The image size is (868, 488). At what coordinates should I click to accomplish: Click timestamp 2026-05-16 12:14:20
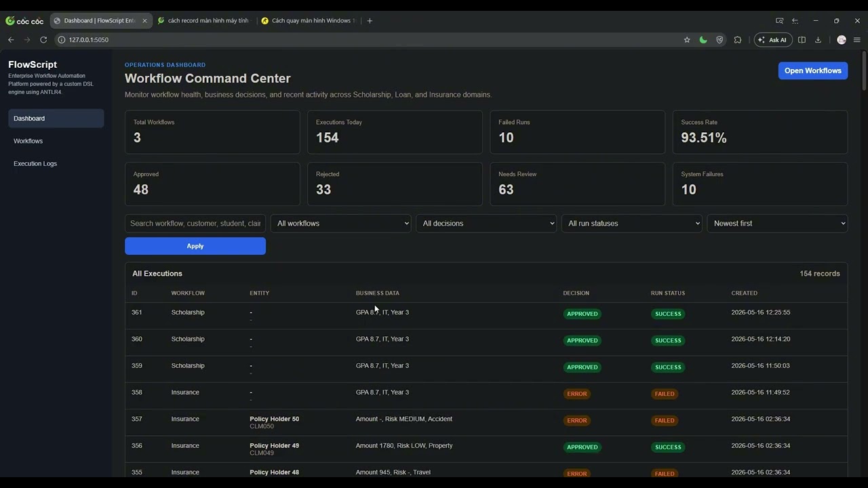pos(761,339)
